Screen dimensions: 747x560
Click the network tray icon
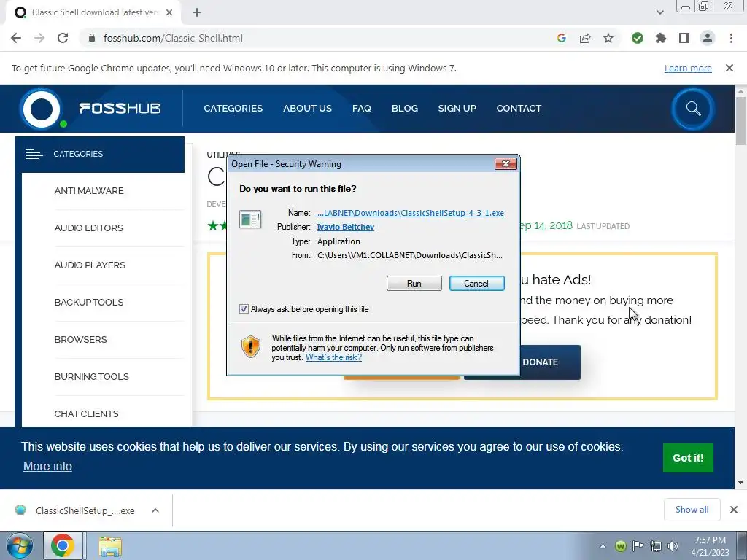point(656,545)
